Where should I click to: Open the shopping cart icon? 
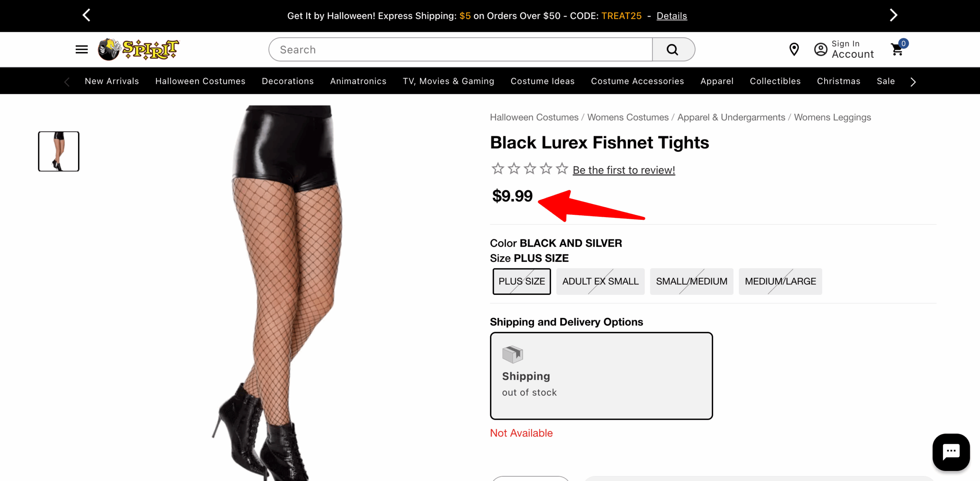897,49
